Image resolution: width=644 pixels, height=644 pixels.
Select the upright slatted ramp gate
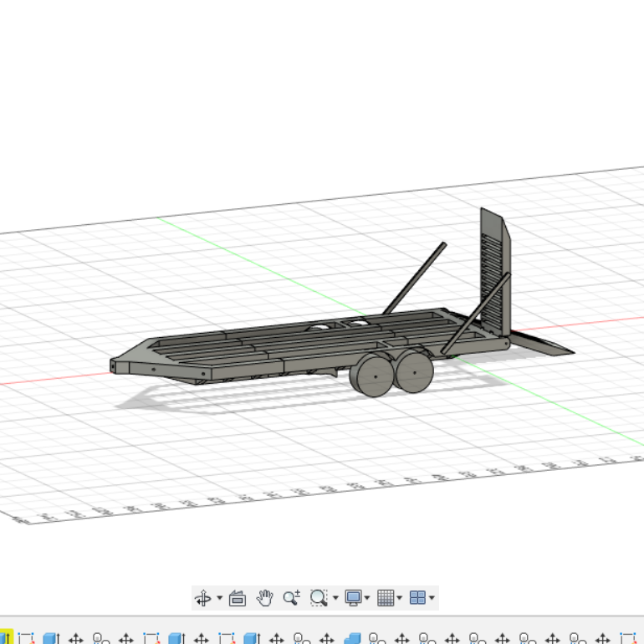coord(495,273)
